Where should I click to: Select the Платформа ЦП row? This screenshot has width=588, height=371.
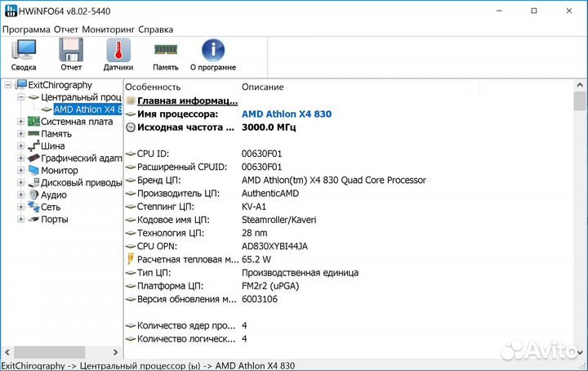349,286
